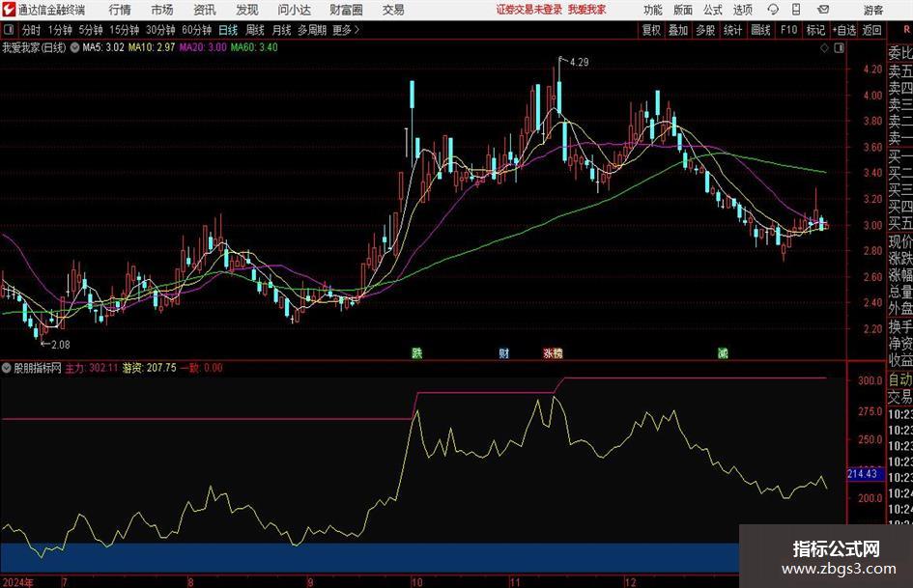This screenshot has height=588, width=913.
Task: Switch to 1分钟 period
Action: [x=59, y=30]
